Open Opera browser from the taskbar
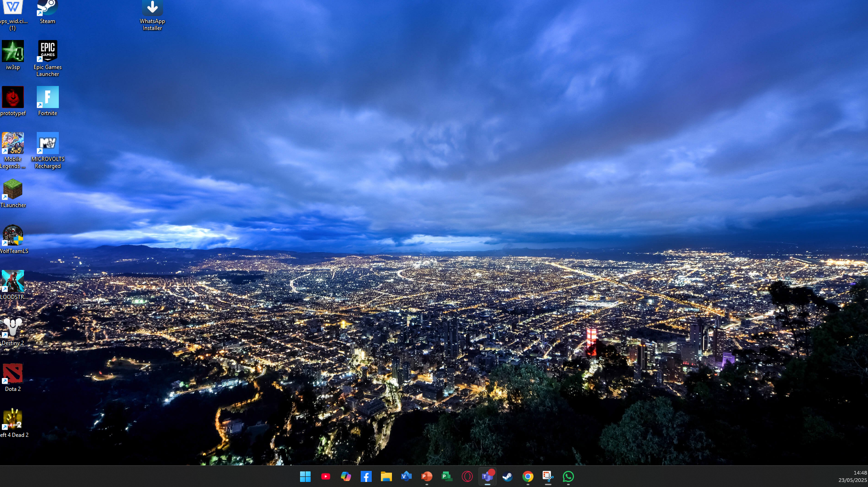868x487 pixels. [x=467, y=476]
